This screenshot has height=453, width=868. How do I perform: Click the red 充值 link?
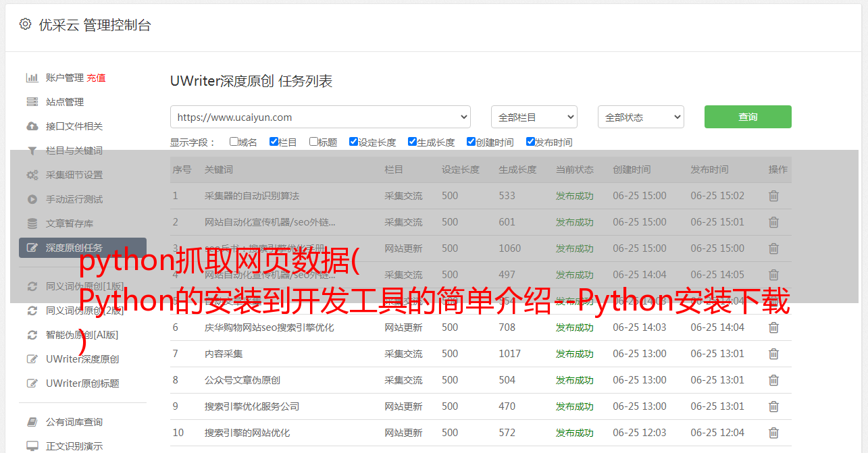click(96, 78)
